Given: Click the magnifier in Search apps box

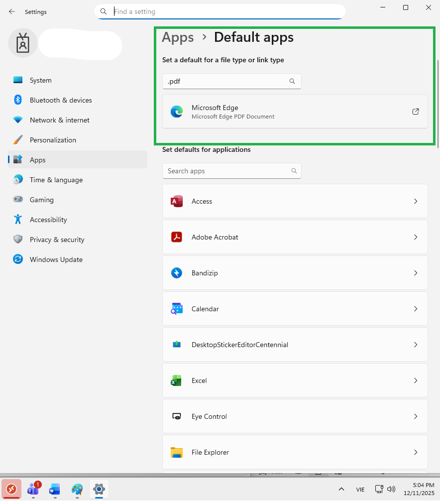Looking at the screenshot, I should (294, 171).
